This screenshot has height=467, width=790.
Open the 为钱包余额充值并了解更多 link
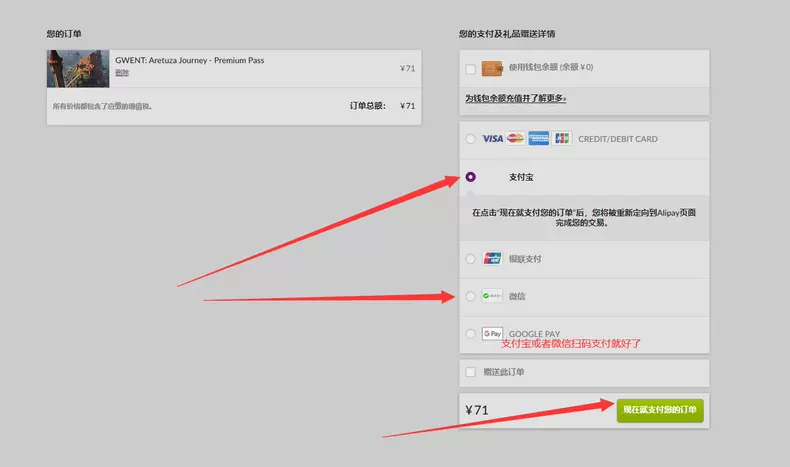[515, 98]
